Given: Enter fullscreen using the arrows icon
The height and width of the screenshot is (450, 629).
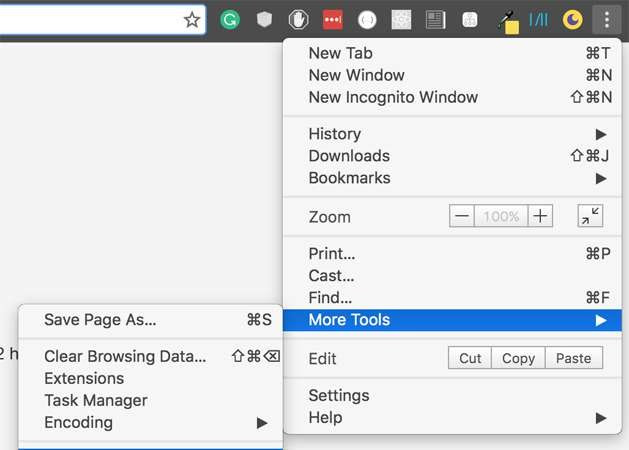Looking at the screenshot, I should click(590, 216).
